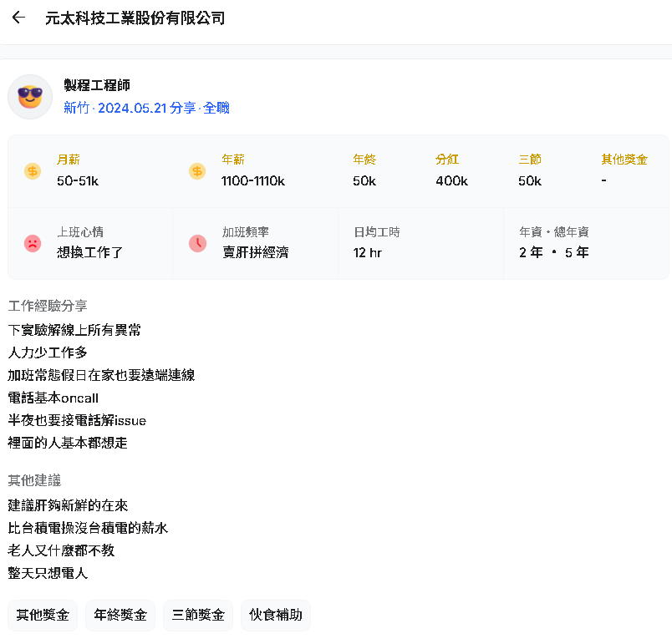
Task: Select the line 下實驗解線上所有異常
Action: tap(74, 330)
